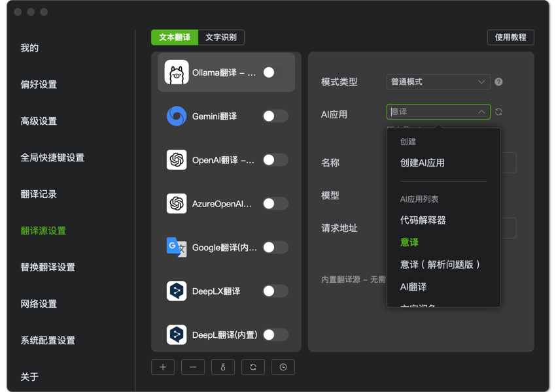Collapse the AI应用 意译 dropdown
This screenshot has width=556, height=392.
click(438, 112)
